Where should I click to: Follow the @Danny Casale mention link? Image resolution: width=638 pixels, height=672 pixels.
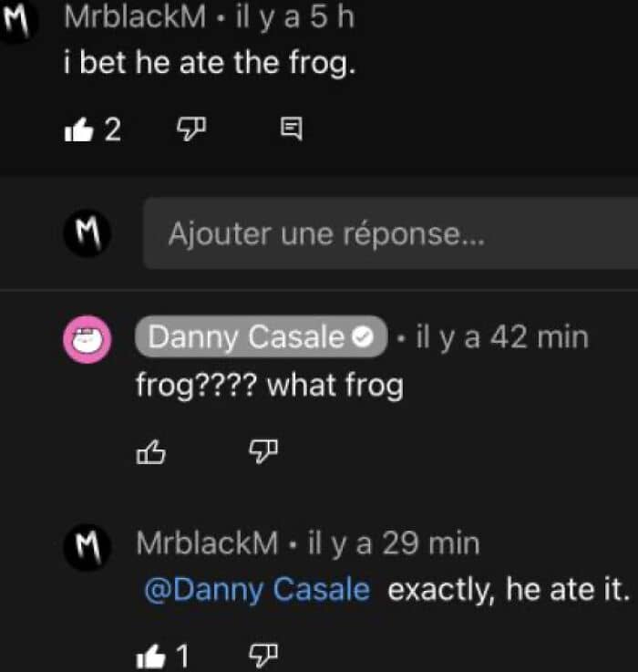(257, 589)
